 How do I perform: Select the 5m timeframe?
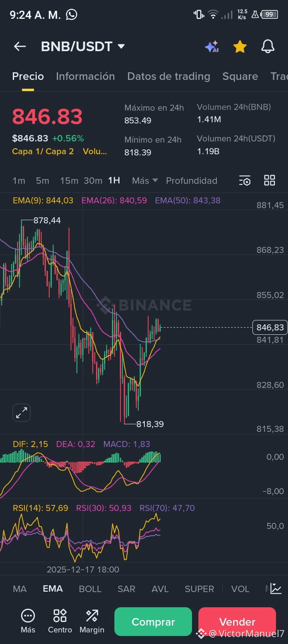point(42,181)
